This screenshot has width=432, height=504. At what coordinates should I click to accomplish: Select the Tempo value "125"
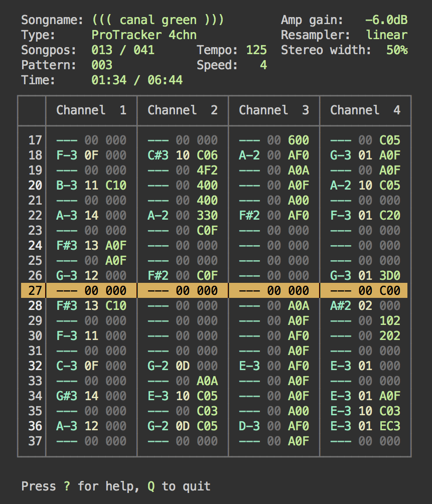click(x=256, y=50)
